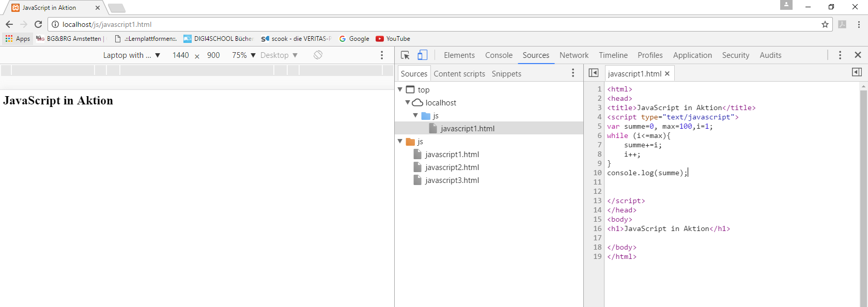Open javascript2.html in the file tree
868x307 pixels.
[452, 167]
